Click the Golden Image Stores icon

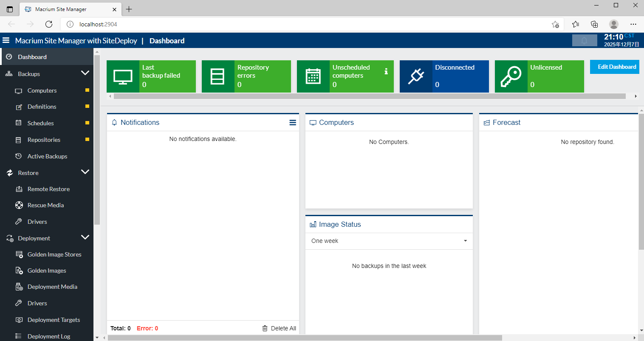19,254
